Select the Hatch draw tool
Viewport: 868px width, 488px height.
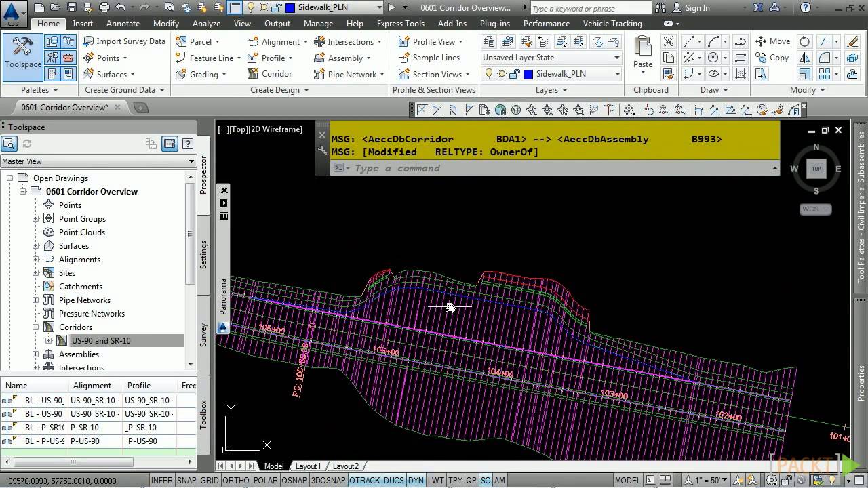click(x=740, y=74)
